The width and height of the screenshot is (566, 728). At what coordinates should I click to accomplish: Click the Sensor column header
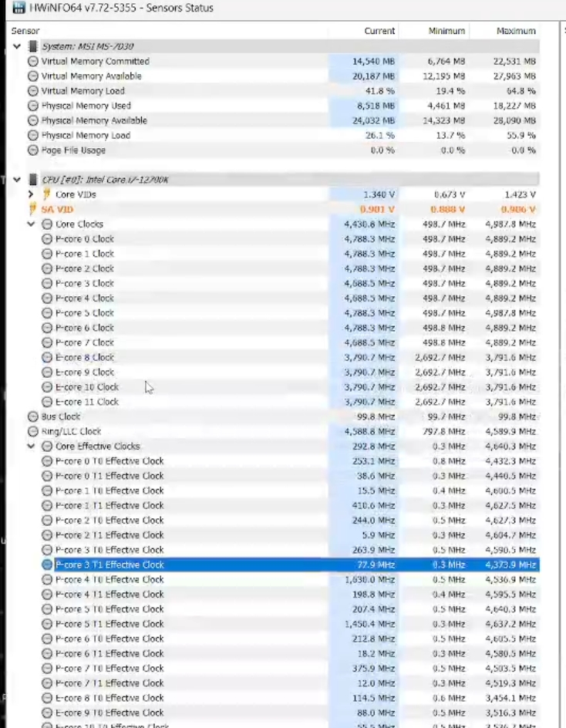tap(25, 31)
